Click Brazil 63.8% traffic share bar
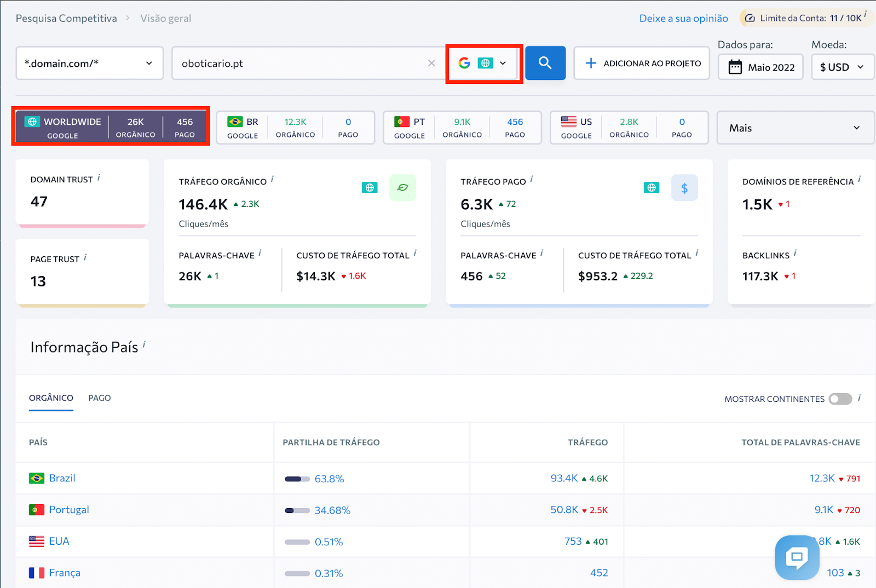876x588 pixels. point(297,479)
